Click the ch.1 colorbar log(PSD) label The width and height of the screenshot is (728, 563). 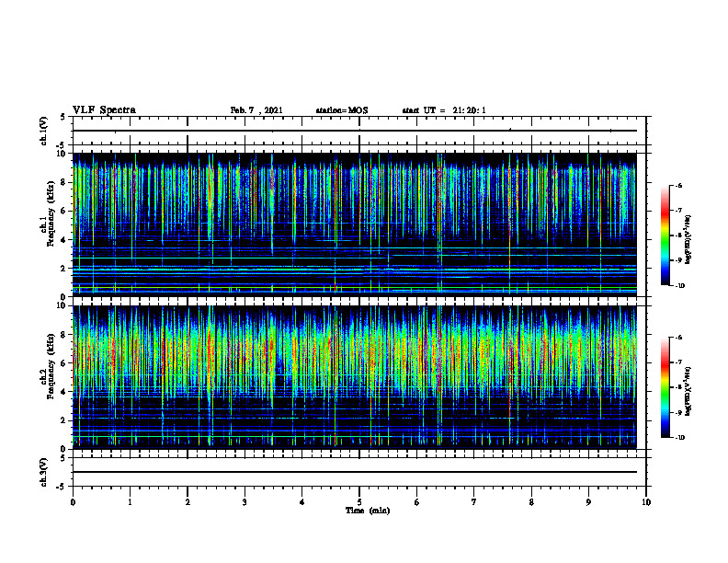pos(688,240)
